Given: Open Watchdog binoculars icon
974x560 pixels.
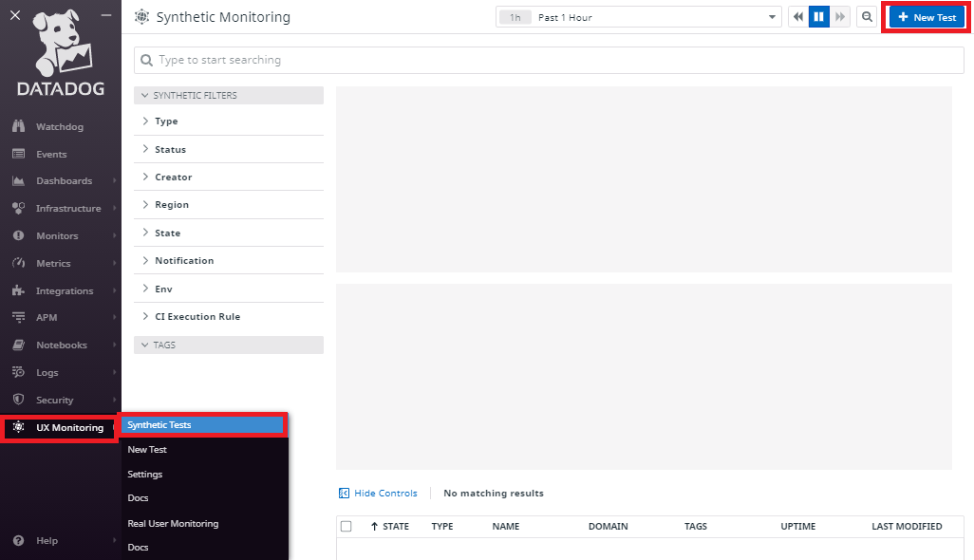Looking at the screenshot, I should tap(19, 126).
